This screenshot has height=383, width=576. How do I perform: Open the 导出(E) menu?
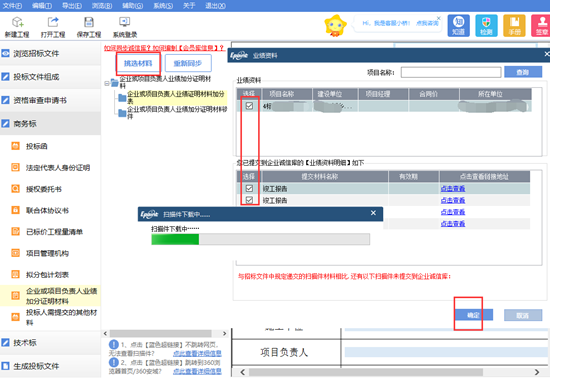click(x=72, y=6)
